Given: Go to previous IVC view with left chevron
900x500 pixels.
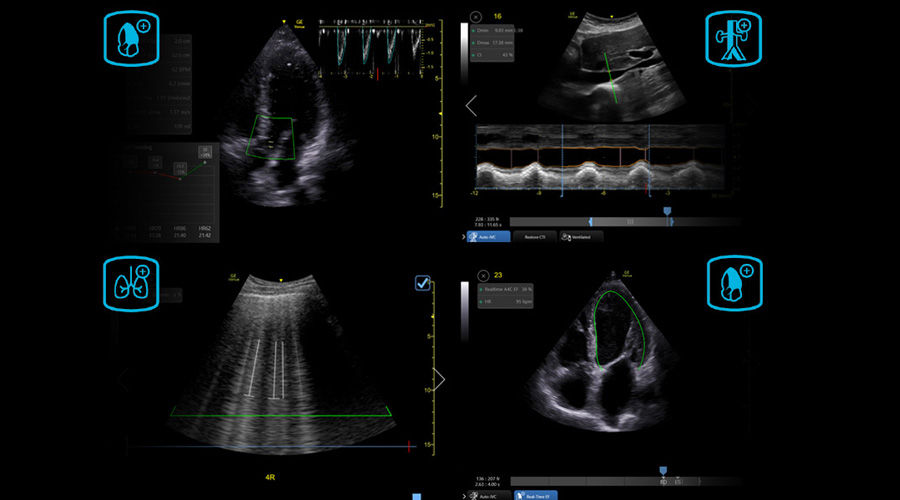Looking at the screenshot, I should [x=471, y=106].
